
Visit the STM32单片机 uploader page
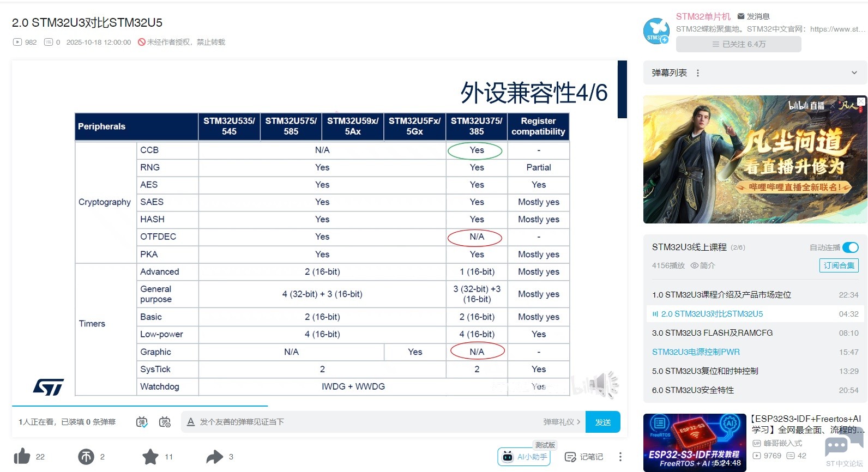click(703, 16)
